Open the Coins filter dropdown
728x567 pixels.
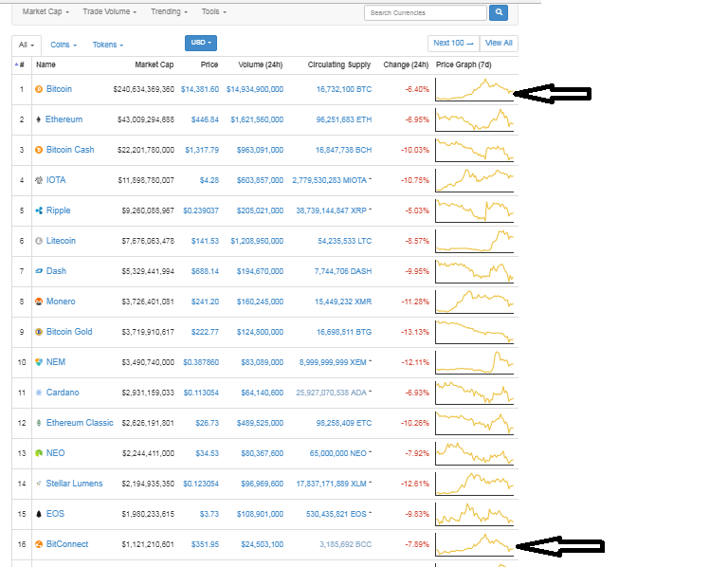pyautogui.click(x=64, y=45)
